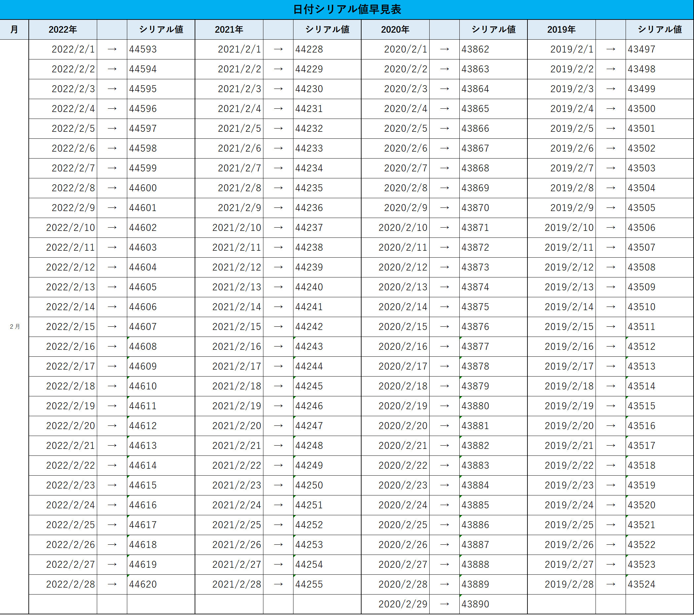Image resolution: width=694 pixels, height=616 pixels.
Task: Select the cell 2022/2/9
Action: pyautogui.click(x=63, y=208)
